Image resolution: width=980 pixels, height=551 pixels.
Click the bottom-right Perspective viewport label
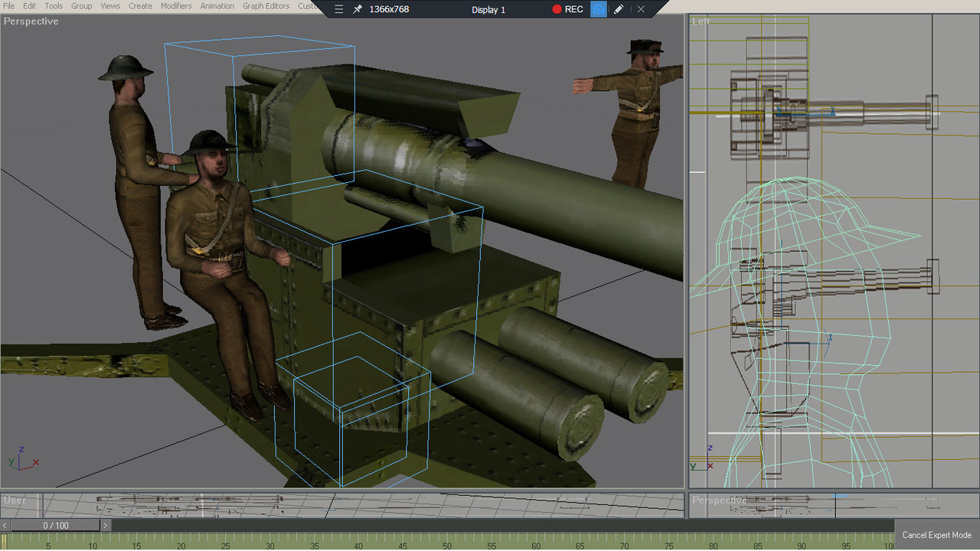coord(720,500)
